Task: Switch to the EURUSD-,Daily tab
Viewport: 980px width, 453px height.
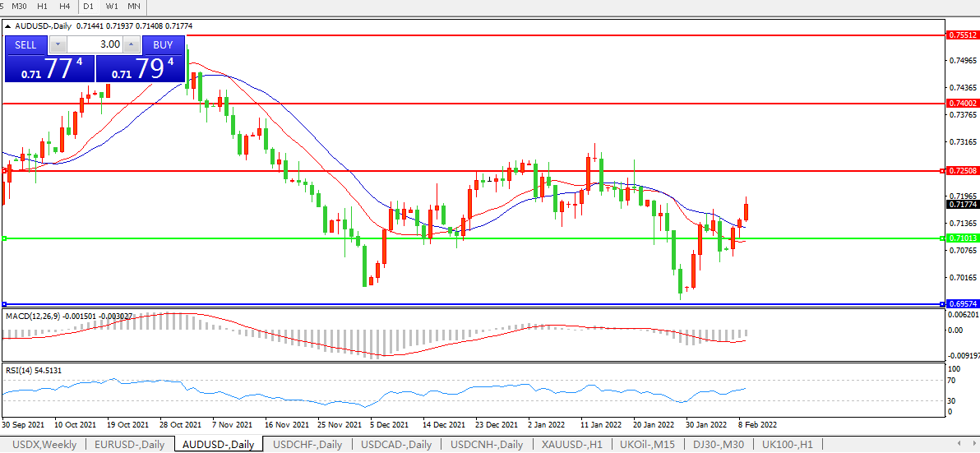Action: pyautogui.click(x=129, y=445)
